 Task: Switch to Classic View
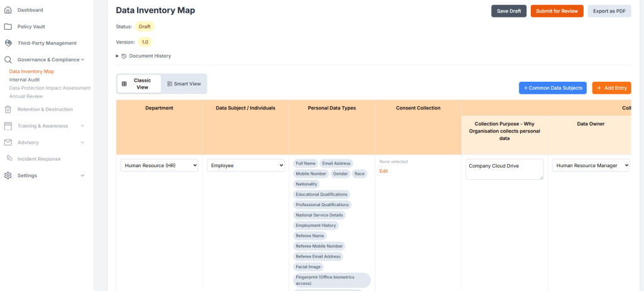pos(139,84)
